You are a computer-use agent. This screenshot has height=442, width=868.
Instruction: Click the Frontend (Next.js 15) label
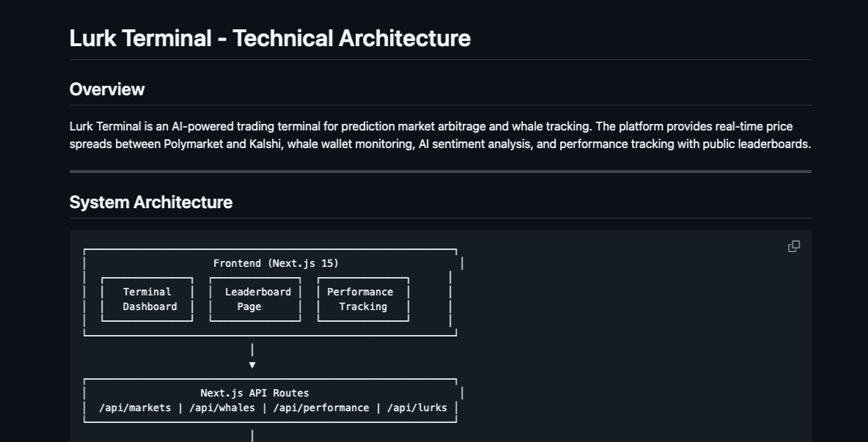276,263
